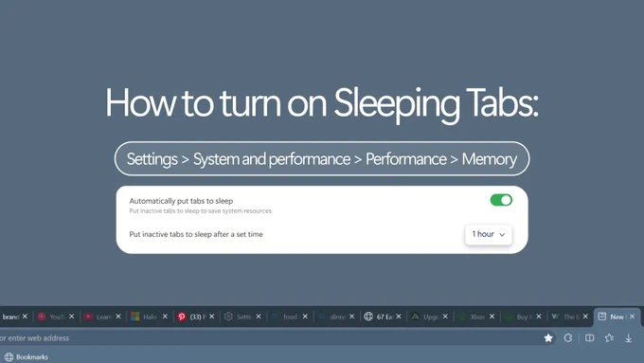Open the 1 hour sleep timer dropdown
Image resolution: width=644 pixels, height=363 pixels.
[x=489, y=234]
